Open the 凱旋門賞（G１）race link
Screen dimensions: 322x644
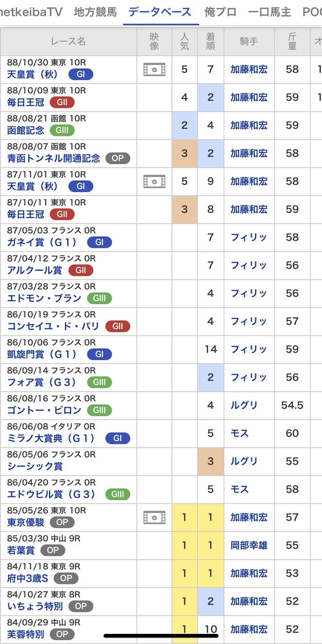(44, 354)
